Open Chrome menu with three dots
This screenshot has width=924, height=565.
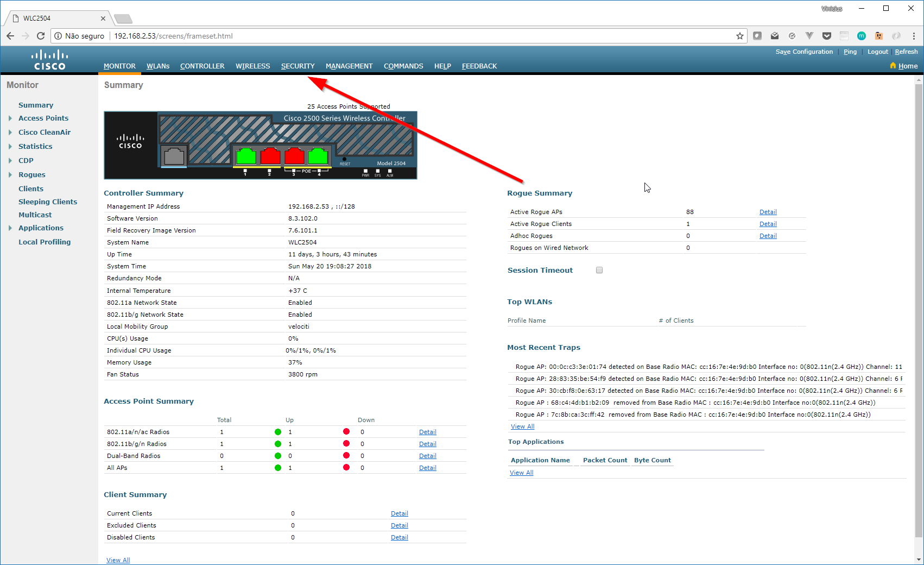[x=914, y=36]
